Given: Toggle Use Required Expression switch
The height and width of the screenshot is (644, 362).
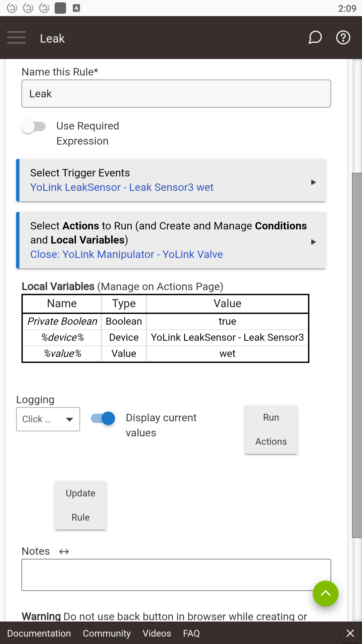Looking at the screenshot, I should (x=34, y=126).
